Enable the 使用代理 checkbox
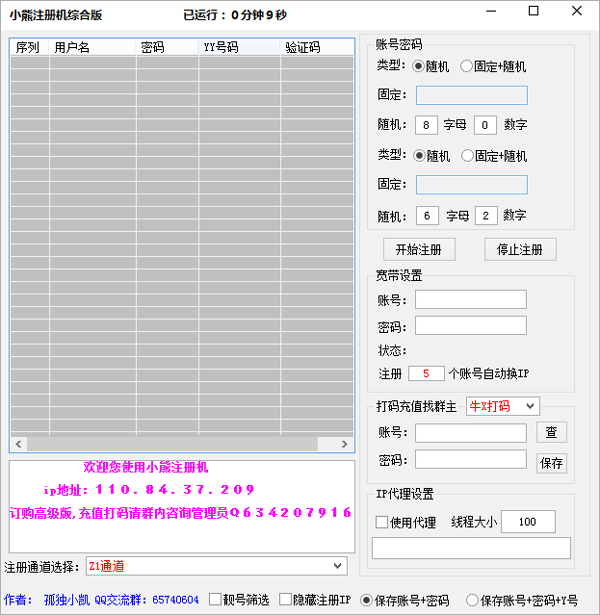 (381, 522)
